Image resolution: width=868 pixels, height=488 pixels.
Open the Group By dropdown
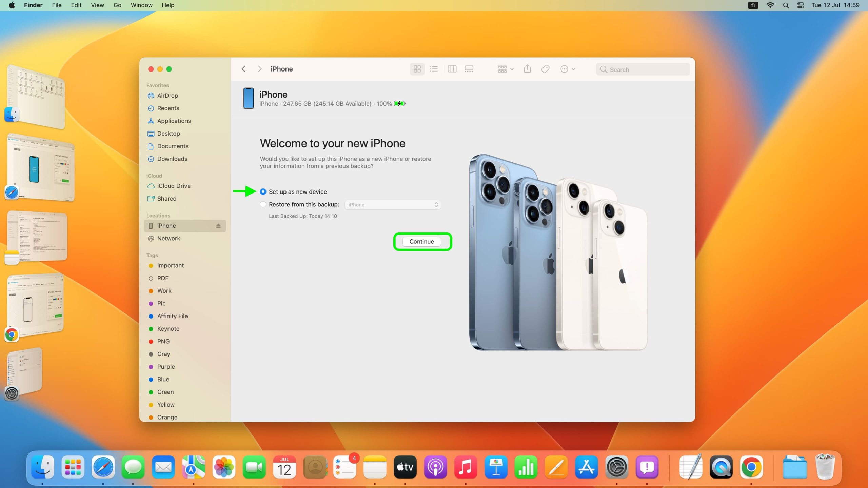506,69
